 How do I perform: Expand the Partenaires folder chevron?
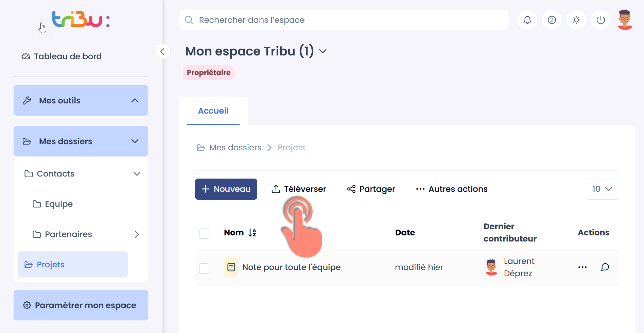click(137, 234)
